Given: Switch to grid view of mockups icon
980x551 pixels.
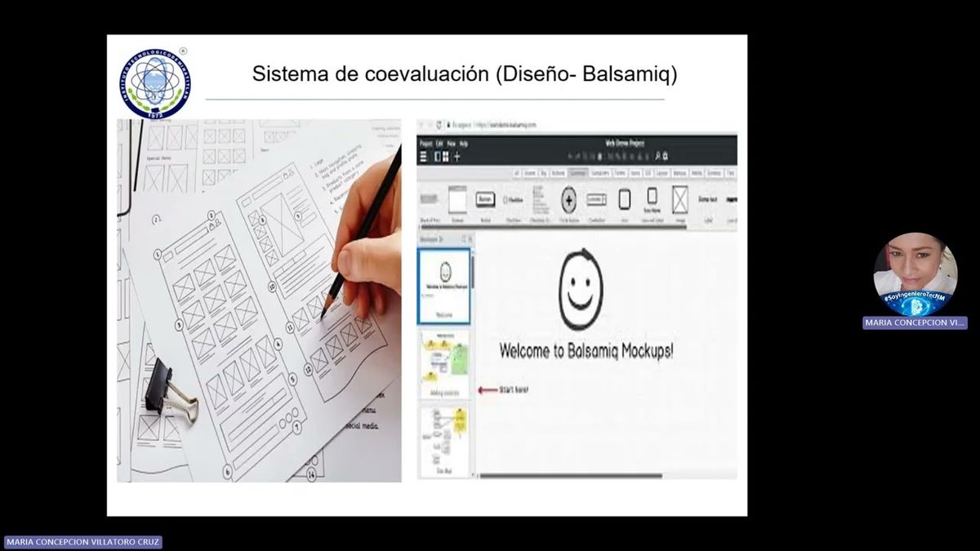Looking at the screenshot, I should (446, 157).
